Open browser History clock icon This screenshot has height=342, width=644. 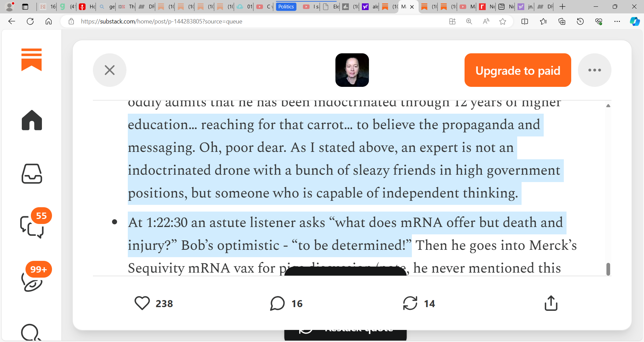point(580,21)
